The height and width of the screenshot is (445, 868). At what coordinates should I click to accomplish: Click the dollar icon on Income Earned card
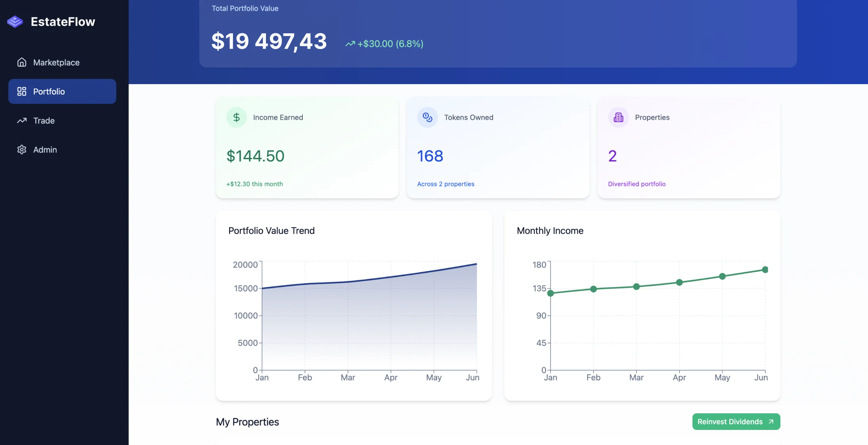coord(236,117)
